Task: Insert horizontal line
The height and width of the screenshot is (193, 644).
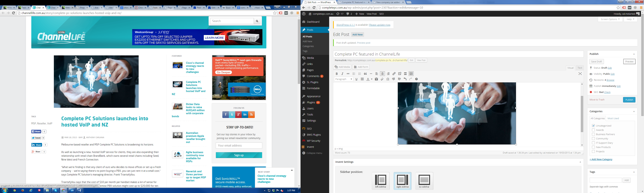Action: coord(371,74)
